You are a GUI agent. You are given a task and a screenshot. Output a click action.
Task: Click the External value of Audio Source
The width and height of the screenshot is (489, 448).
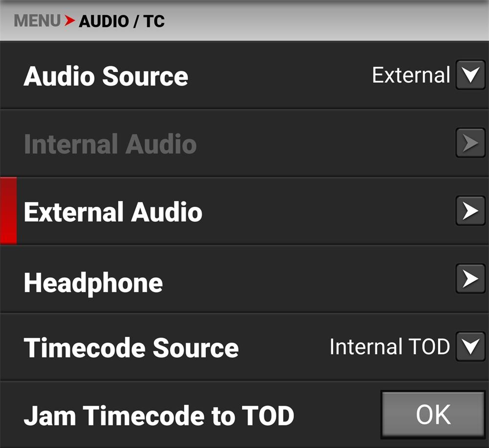click(411, 75)
